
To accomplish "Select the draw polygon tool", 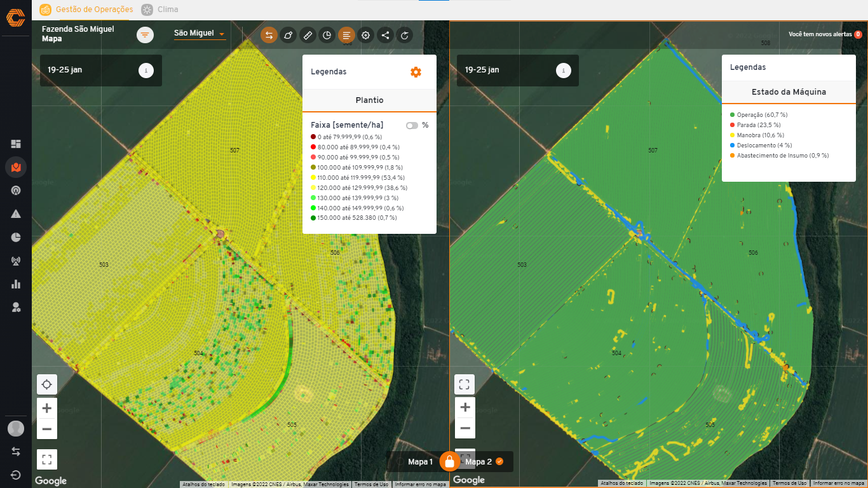I will click(288, 36).
